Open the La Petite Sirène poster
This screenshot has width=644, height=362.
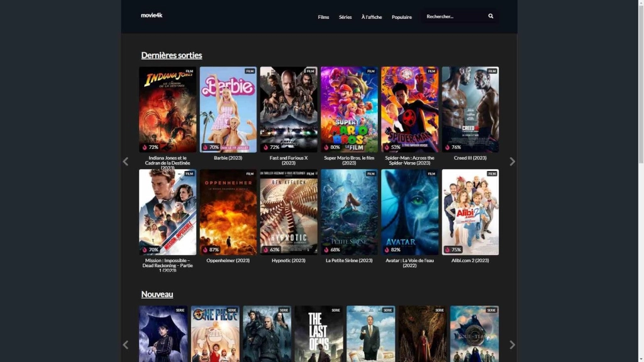tap(349, 212)
